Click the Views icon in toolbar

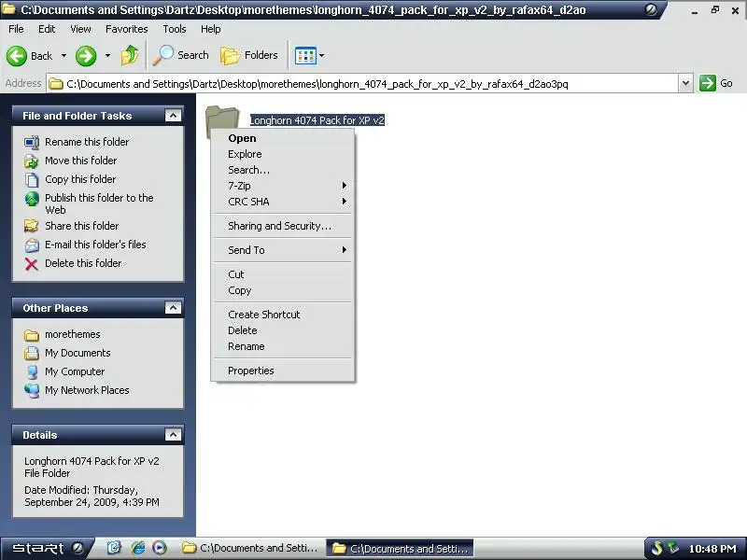[305, 56]
